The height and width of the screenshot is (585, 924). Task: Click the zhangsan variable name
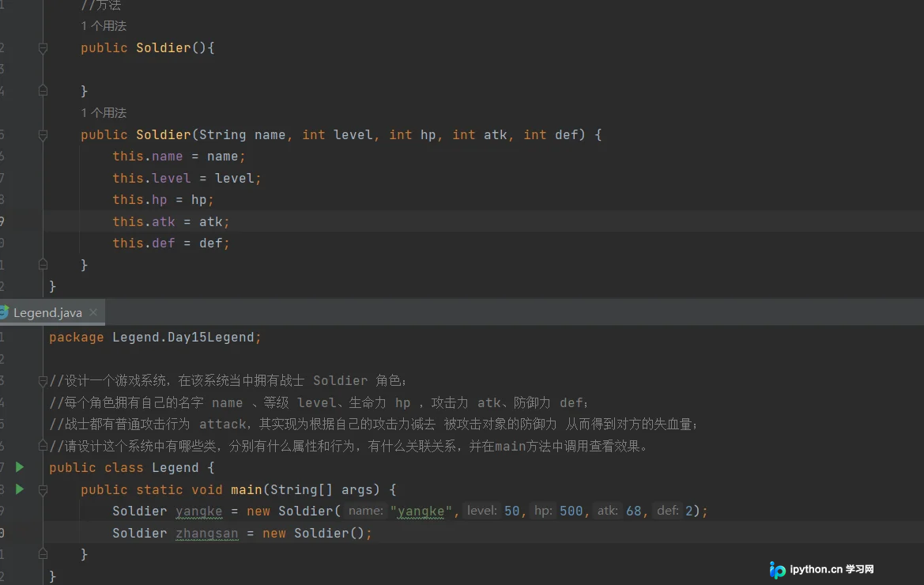tap(207, 533)
